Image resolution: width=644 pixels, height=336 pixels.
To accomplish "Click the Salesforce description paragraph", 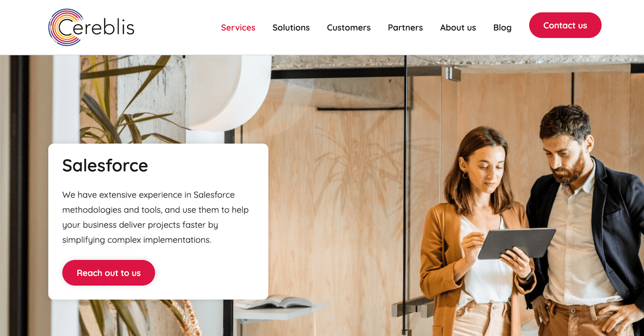I will coord(156,217).
